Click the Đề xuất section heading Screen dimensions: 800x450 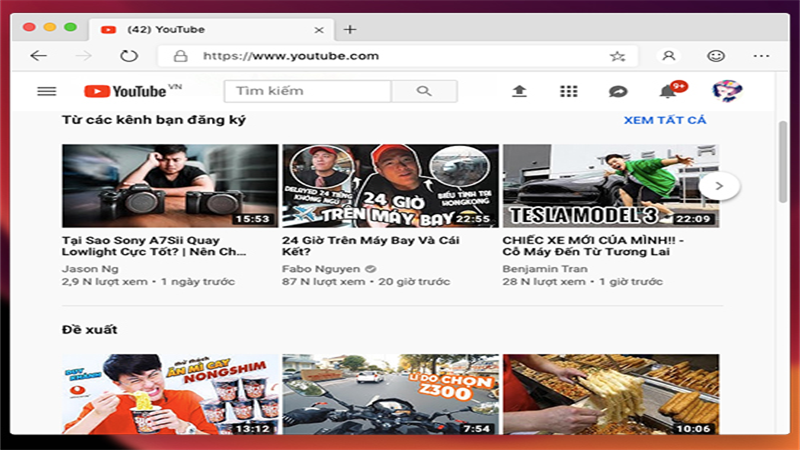(89, 330)
